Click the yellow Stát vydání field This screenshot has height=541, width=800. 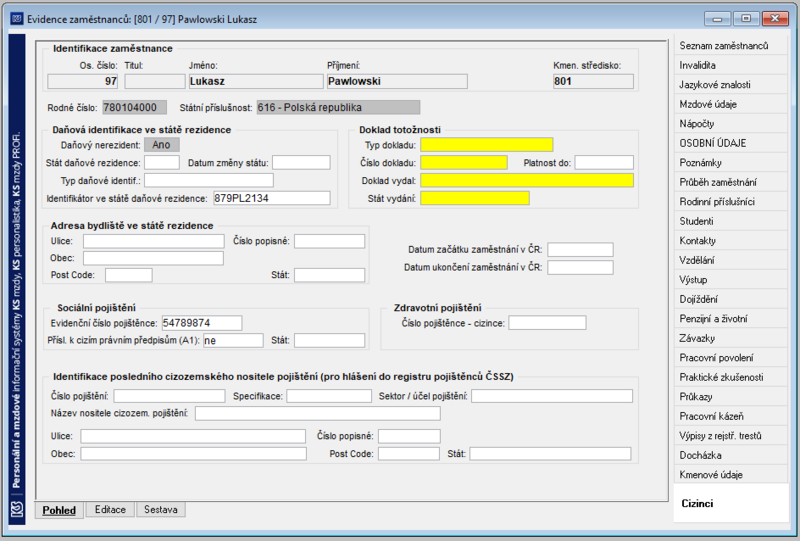(x=474, y=198)
